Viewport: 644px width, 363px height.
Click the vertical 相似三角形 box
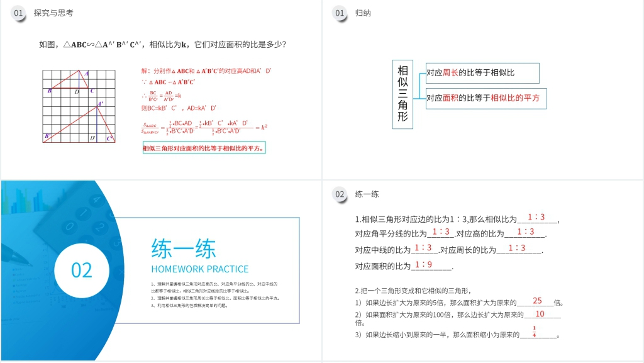[x=403, y=94]
